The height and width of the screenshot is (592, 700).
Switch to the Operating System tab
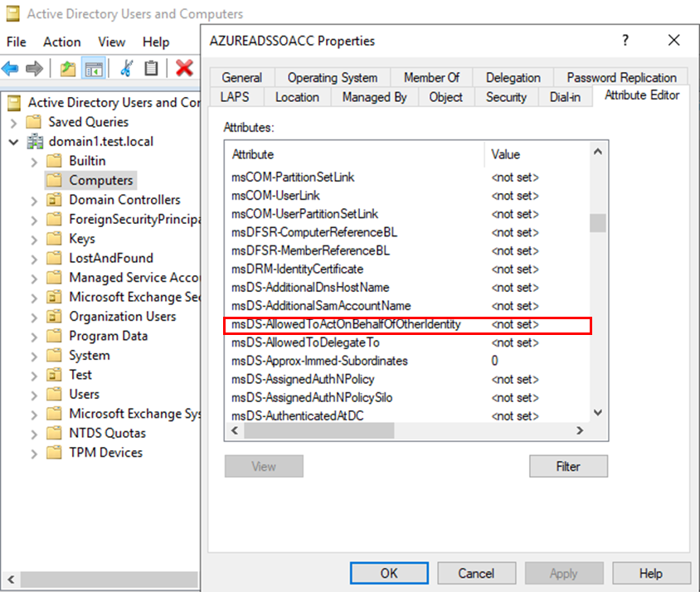pos(333,78)
